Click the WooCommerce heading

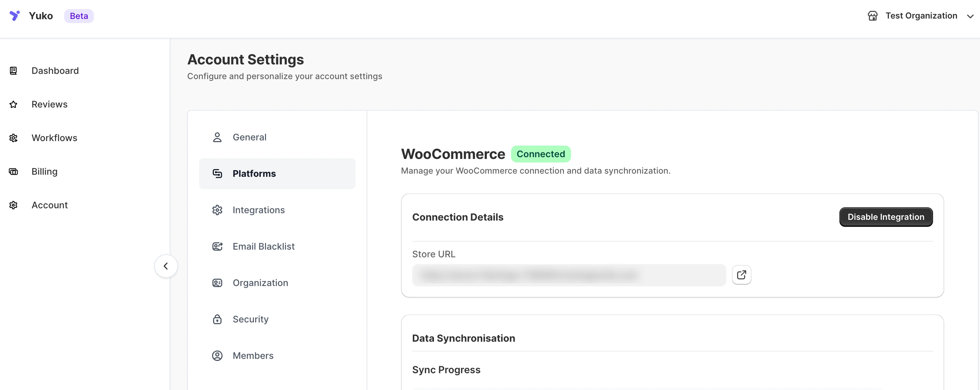453,154
